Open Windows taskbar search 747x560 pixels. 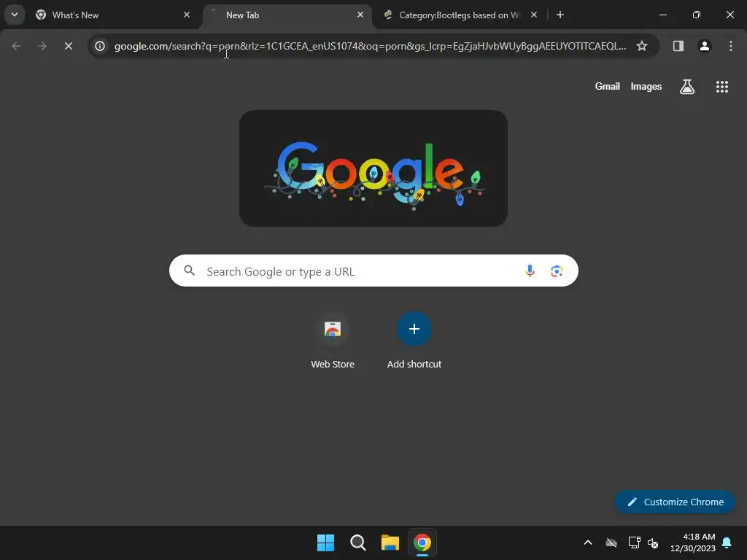[x=357, y=542]
